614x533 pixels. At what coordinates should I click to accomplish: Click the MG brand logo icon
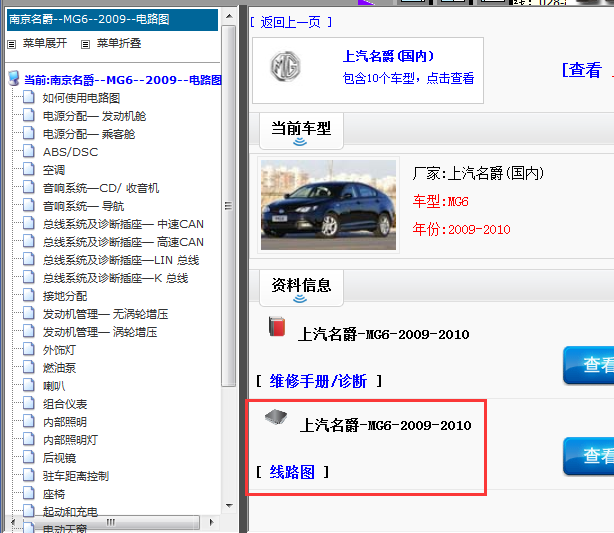[285, 67]
